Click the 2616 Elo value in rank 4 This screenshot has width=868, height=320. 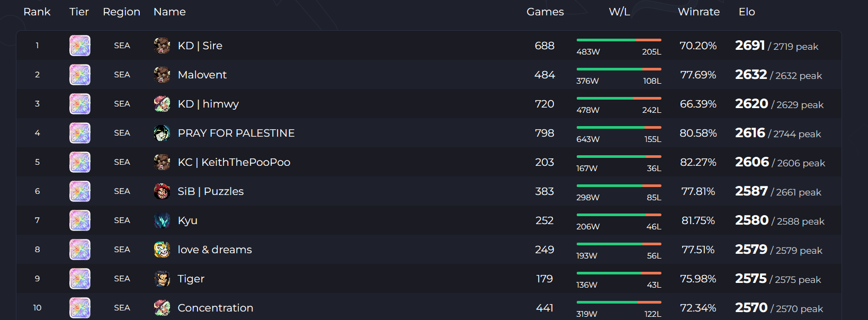tap(750, 133)
